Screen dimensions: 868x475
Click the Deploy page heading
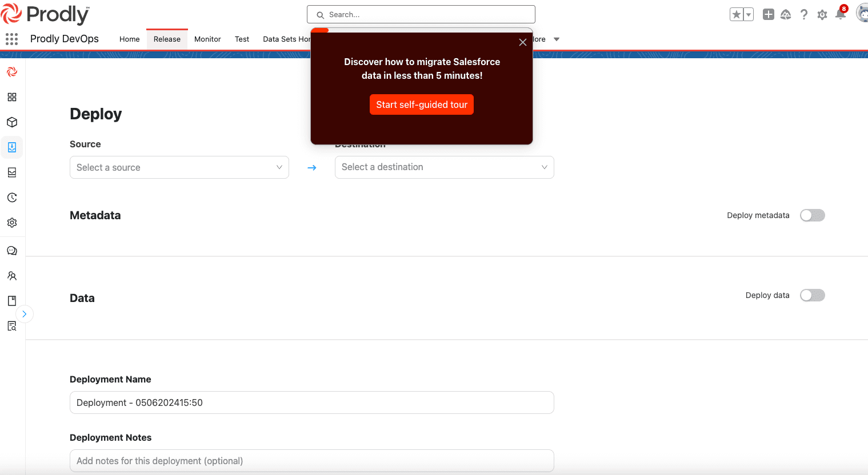click(x=96, y=114)
